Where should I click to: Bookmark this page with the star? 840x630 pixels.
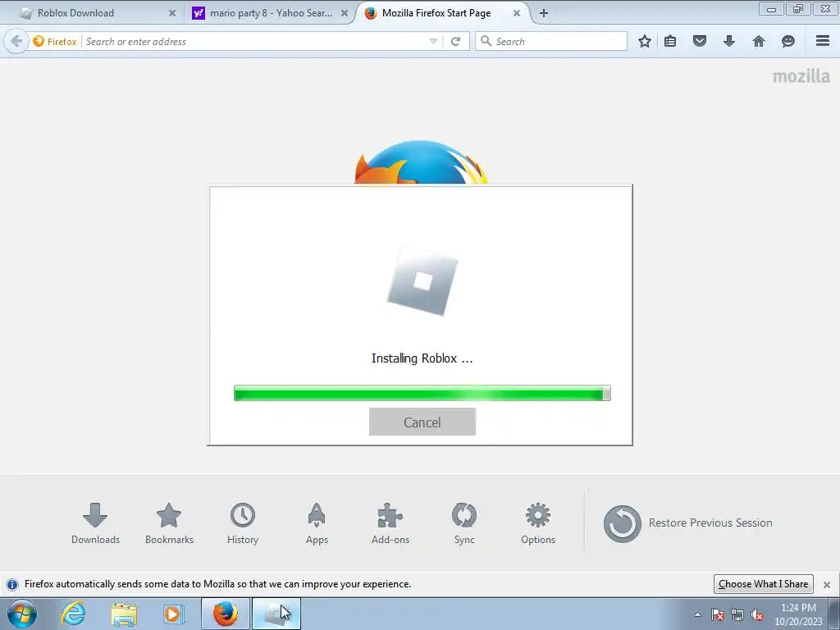click(645, 41)
